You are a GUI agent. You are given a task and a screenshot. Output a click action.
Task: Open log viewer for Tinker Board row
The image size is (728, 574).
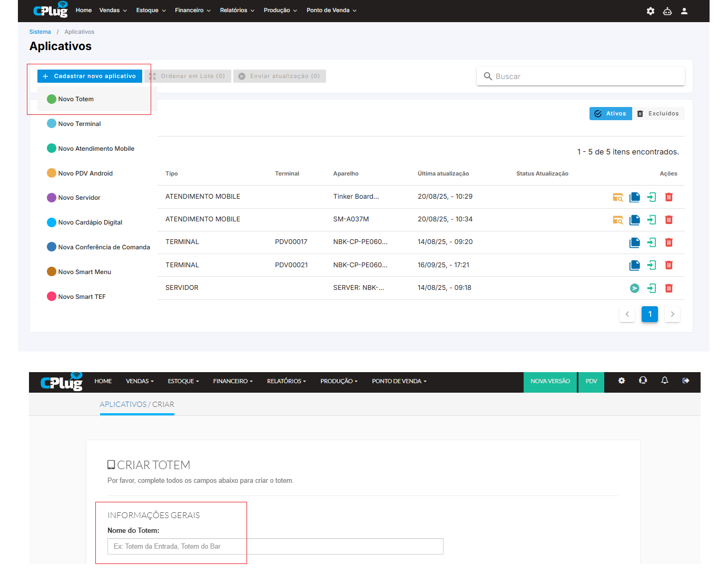pos(618,197)
